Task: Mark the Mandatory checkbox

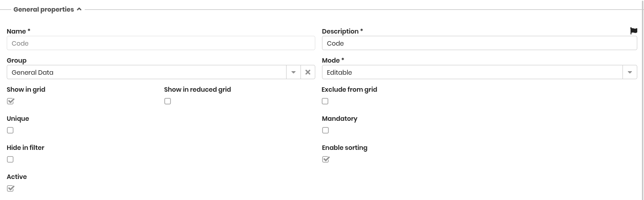Action: click(326, 130)
